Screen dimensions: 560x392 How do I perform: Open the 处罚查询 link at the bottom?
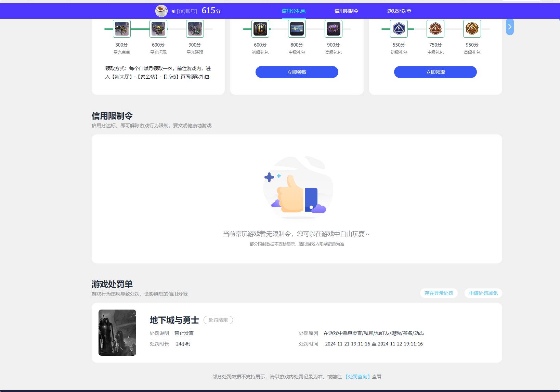357,376
